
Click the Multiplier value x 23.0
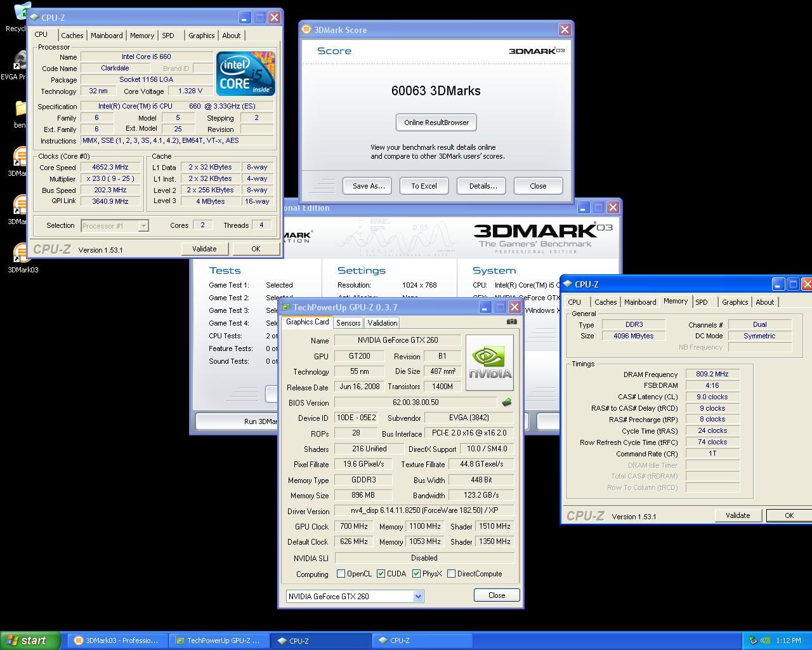tap(110, 179)
